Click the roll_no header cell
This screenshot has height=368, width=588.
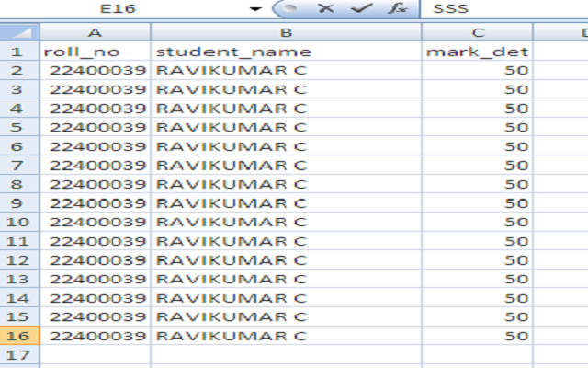(96, 52)
